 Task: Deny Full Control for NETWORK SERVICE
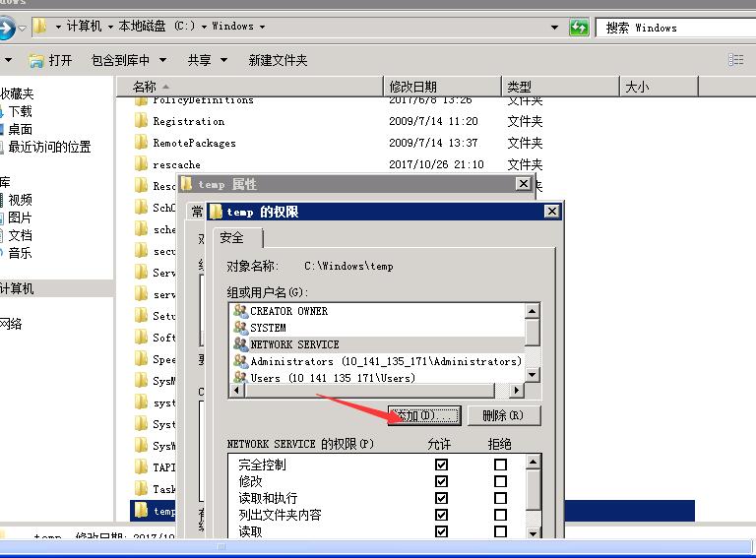click(x=500, y=465)
